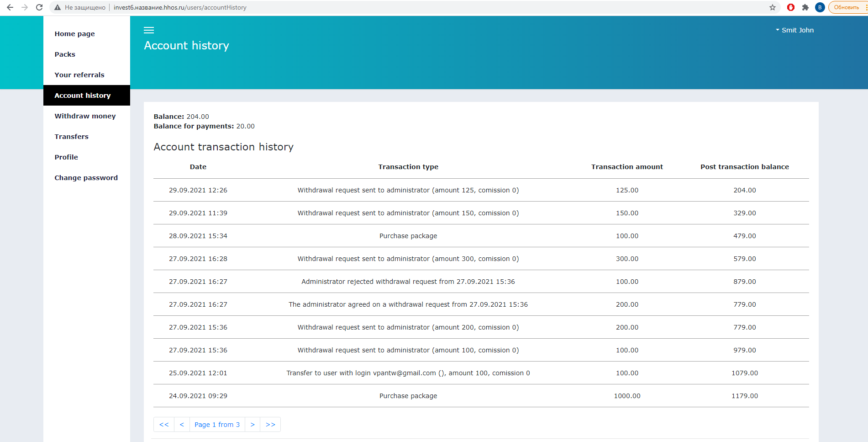Go to the previous page with <

[182, 425]
